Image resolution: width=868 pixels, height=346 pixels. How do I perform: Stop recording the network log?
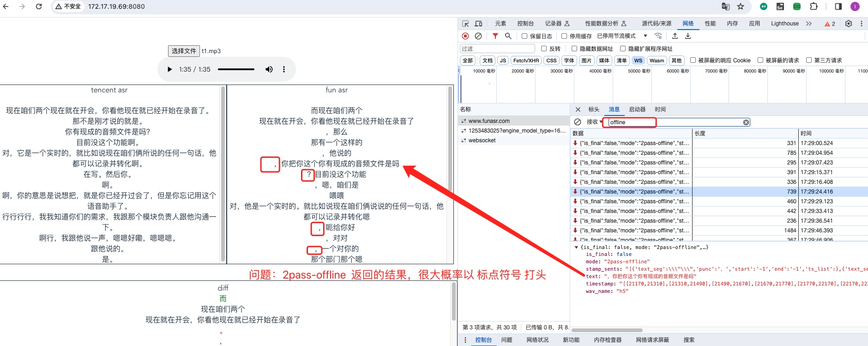465,36
